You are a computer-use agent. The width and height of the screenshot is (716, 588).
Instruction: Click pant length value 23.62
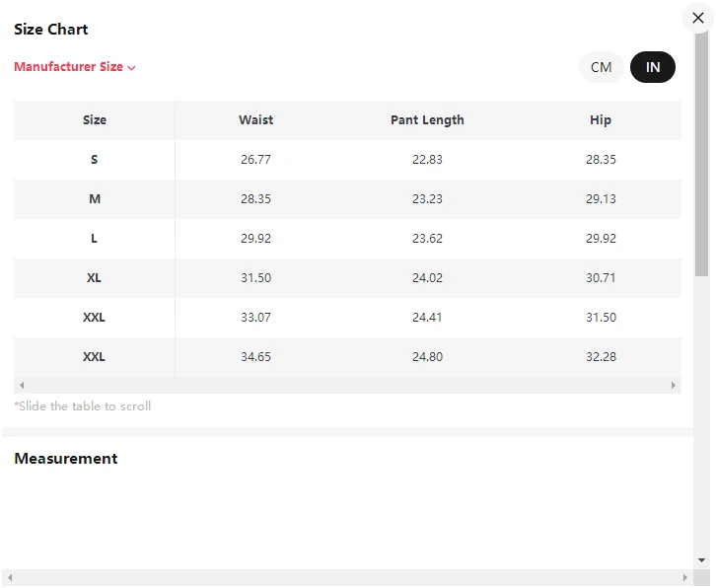pos(427,238)
